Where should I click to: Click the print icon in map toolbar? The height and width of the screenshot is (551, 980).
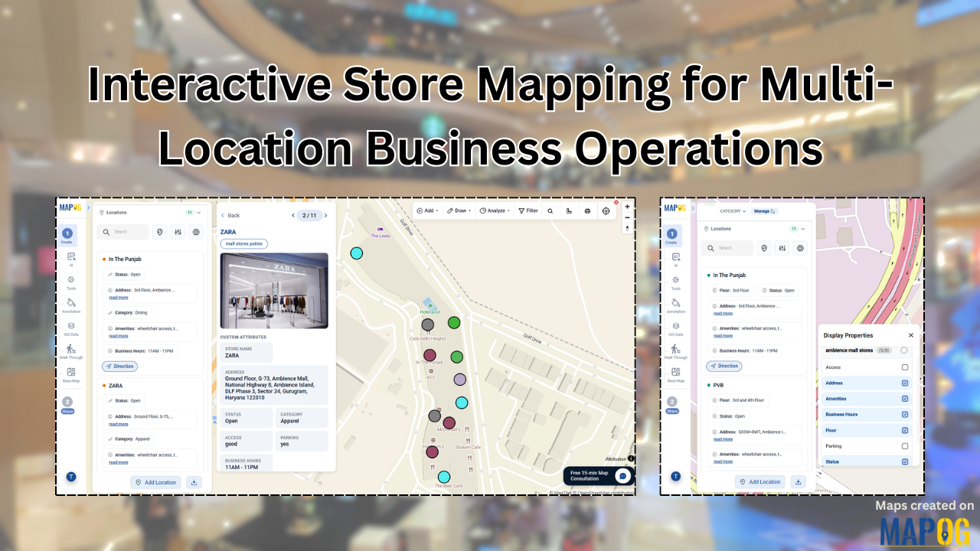[587, 210]
